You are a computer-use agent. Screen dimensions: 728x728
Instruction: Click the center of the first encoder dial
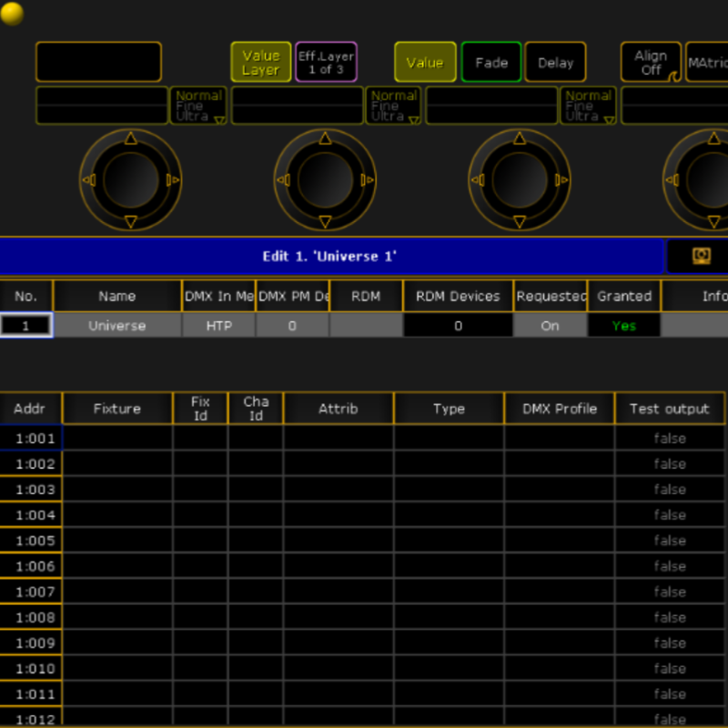point(130,180)
